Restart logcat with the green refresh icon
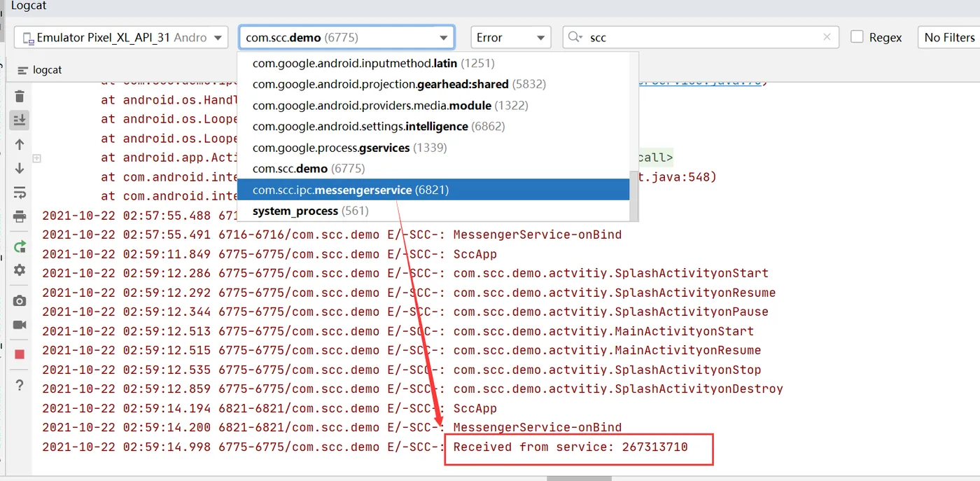This screenshot has width=980, height=481. [20, 246]
